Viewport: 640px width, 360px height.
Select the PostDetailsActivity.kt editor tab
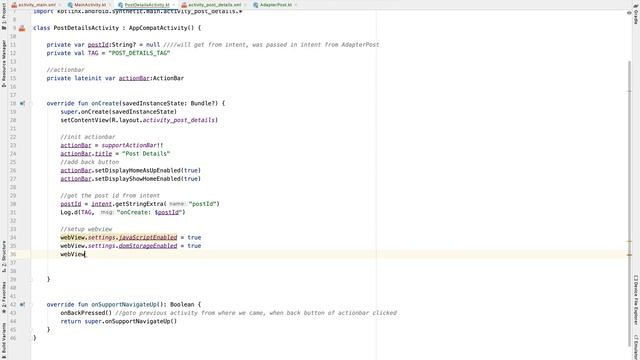tap(147, 5)
